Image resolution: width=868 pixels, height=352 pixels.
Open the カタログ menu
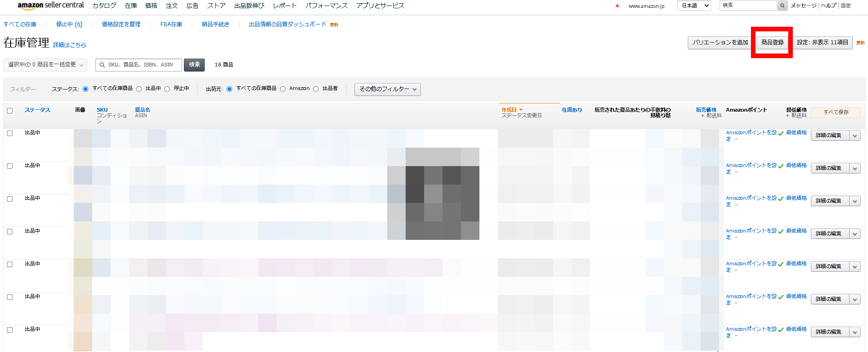click(104, 6)
